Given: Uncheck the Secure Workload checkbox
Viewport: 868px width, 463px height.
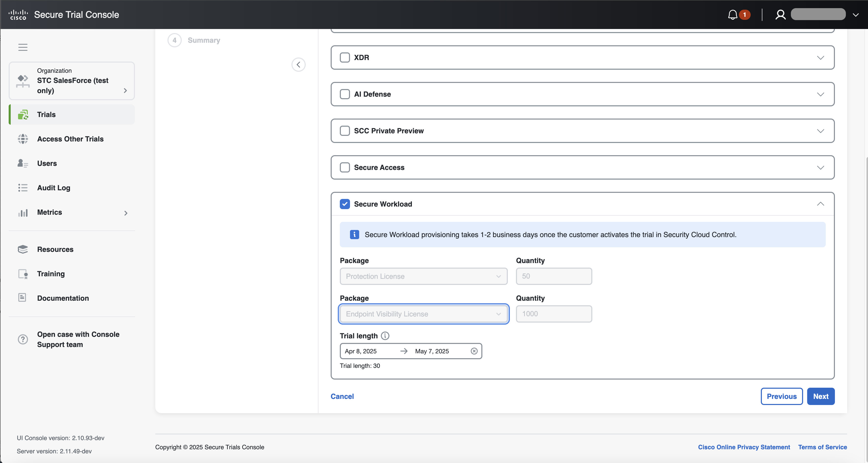Looking at the screenshot, I should click(345, 204).
